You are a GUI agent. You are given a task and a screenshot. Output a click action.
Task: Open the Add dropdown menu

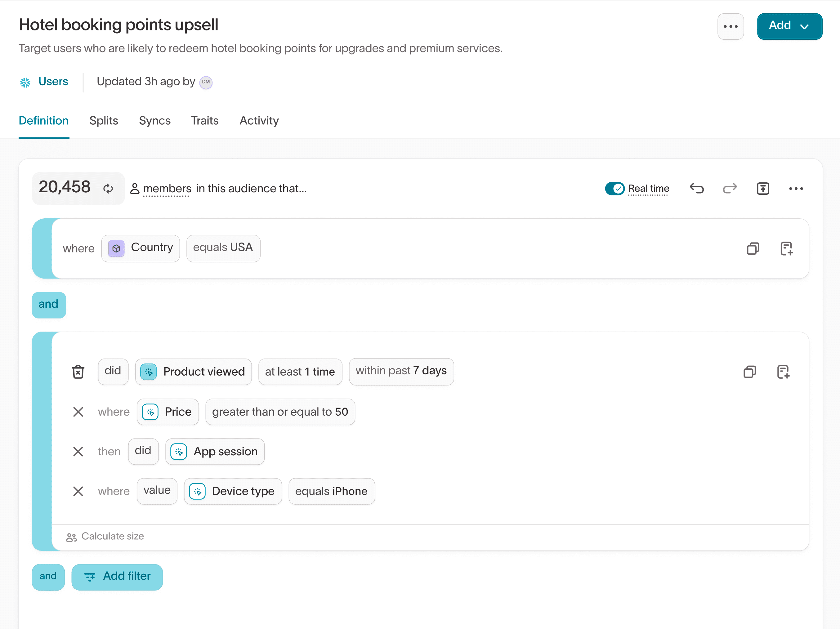point(789,26)
